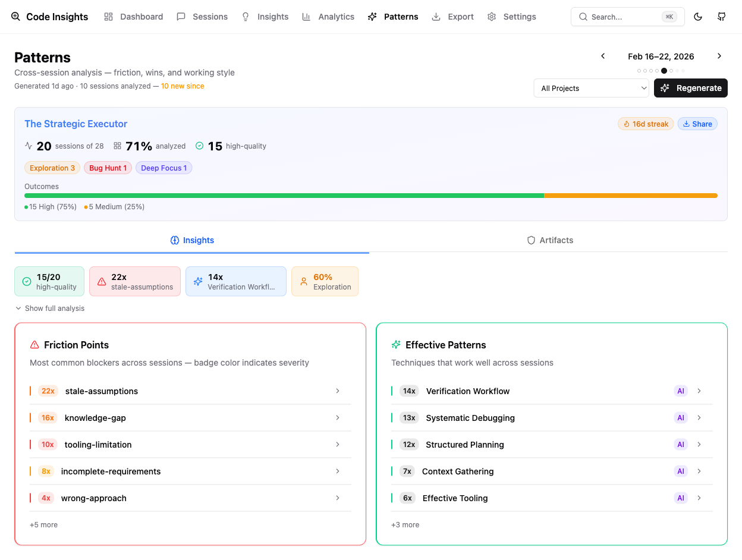Toggle dark mode moon icon
The image size is (742, 560).
(x=698, y=17)
